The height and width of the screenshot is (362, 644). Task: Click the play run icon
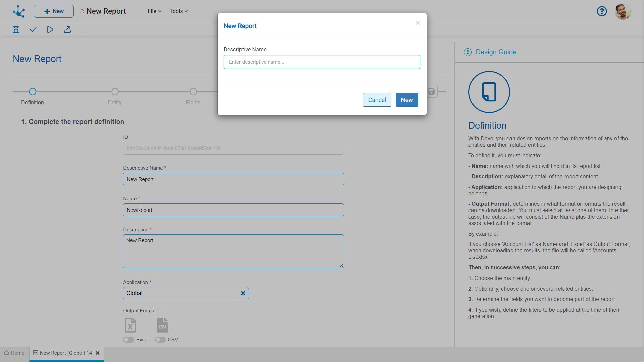(x=50, y=29)
